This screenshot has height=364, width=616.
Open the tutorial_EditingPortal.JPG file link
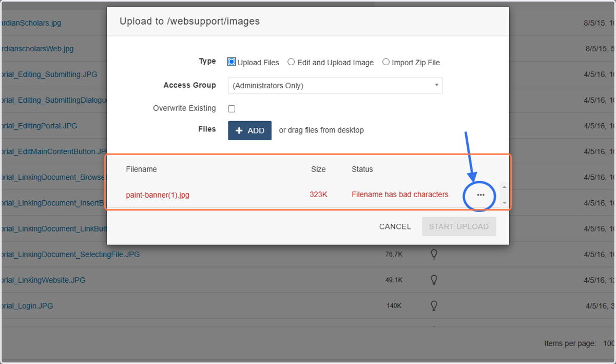point(39,126)
